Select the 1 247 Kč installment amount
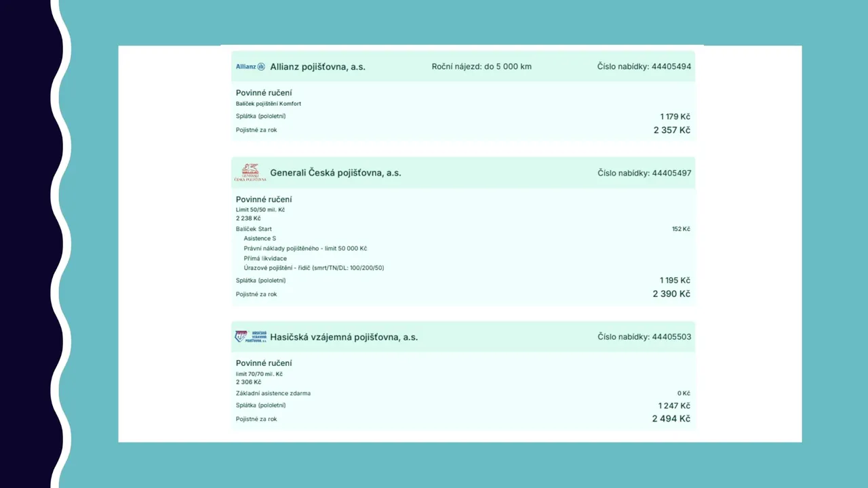Image resolution: width=868 pixels, height=488 pixels. point(674,406)
